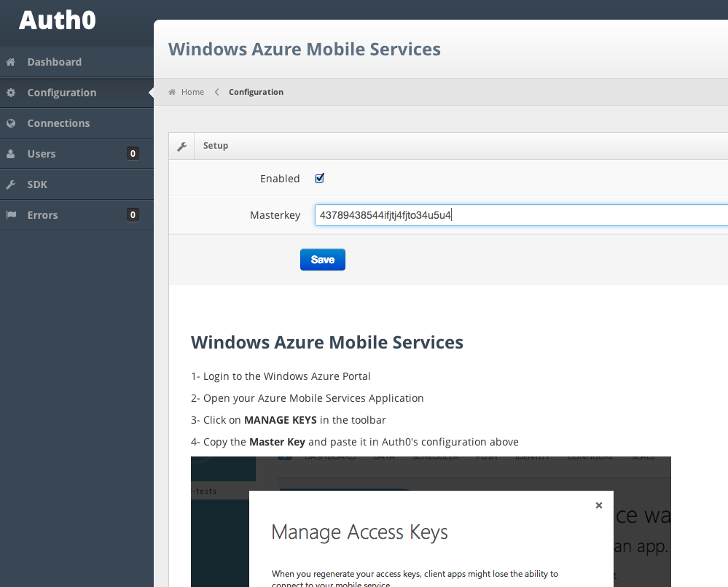Click the 'Copy the Master Key' instruction step
The image size is (728, 587).
pyautogui.click(x=355, y=442)
